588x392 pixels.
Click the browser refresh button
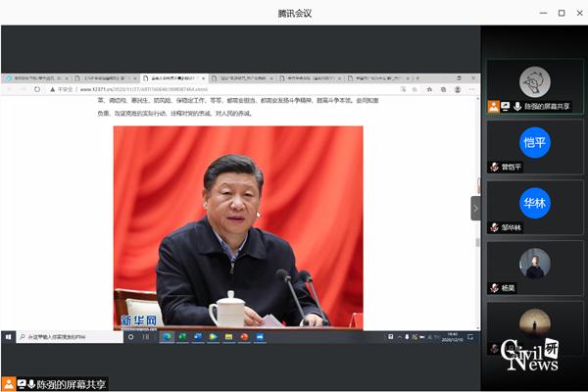point(37,88)
